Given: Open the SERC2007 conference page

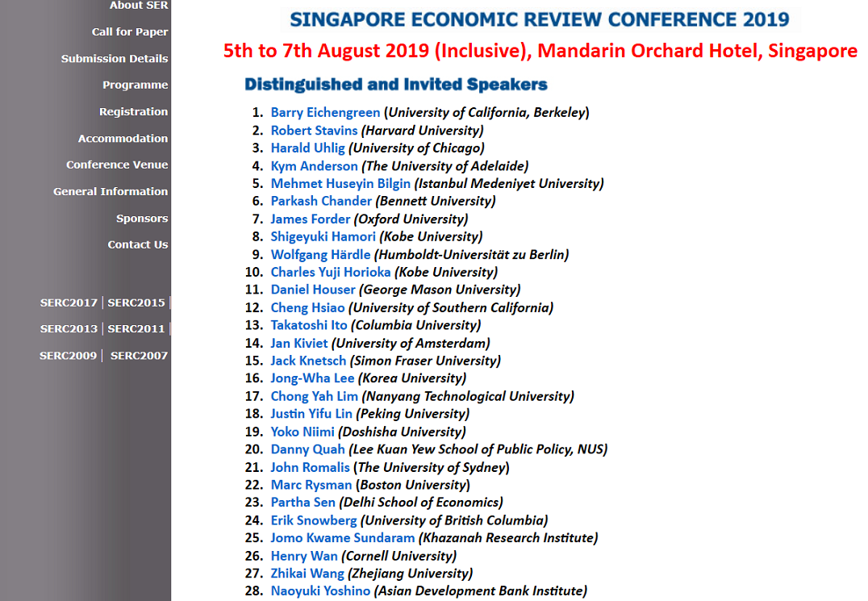Looking at the screenshot, I should tap(140, 355).
